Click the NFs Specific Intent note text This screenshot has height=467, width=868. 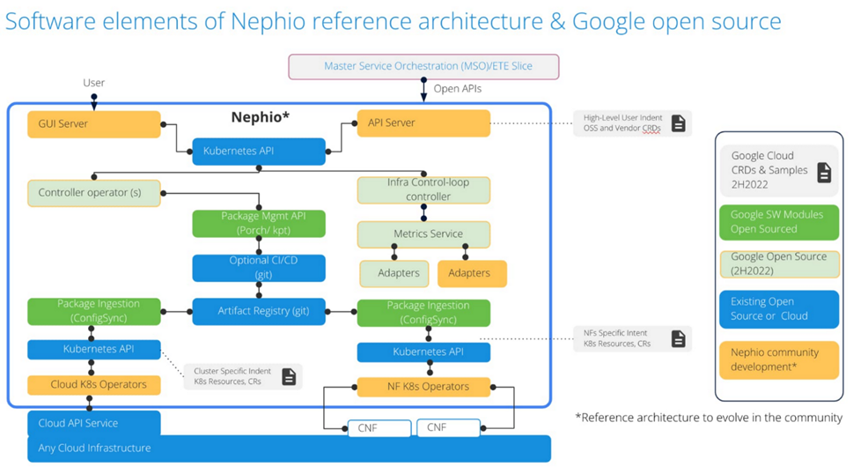pyautogui.click(x=617, y=338)
